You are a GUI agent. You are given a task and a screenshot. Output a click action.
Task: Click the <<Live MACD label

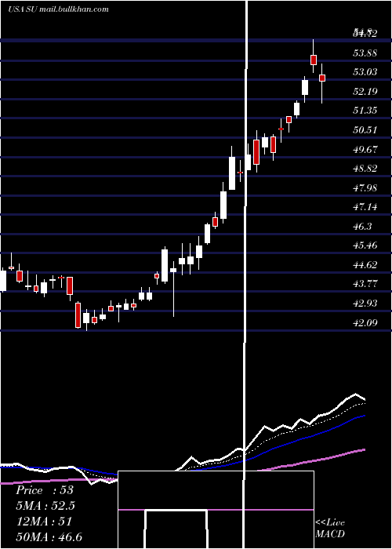pyautogui.click(x=330, y=528)
